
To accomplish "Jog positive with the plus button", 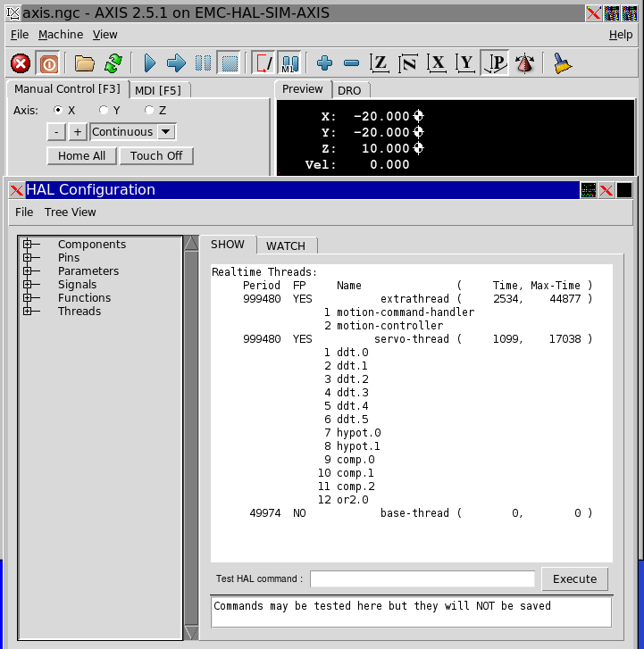I will click(x=78, y=132).
